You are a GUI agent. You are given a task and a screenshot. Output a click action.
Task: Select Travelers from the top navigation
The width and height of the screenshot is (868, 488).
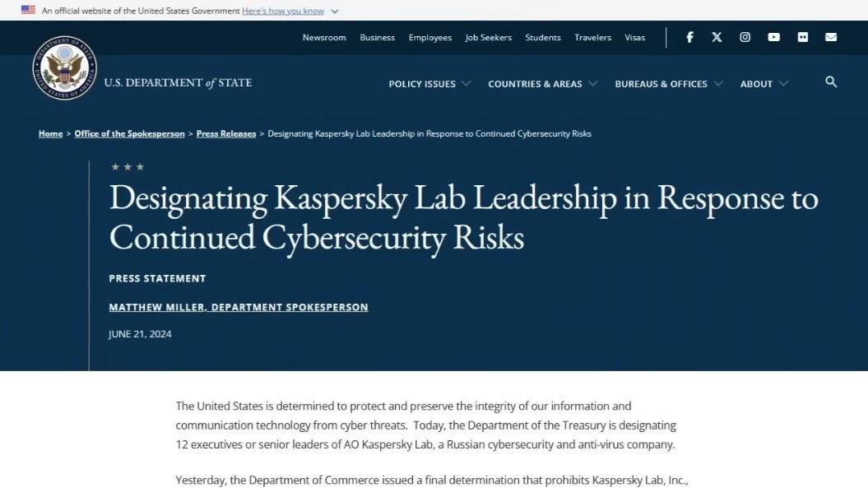592,37
